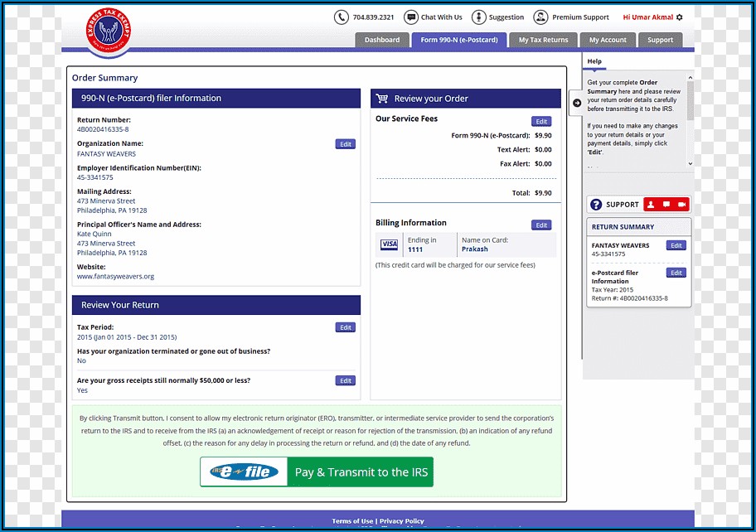Image resolution: width=756 pixels, height=532 pixels.
Task: Edit the Billing Information
Action: coord(541,225)
